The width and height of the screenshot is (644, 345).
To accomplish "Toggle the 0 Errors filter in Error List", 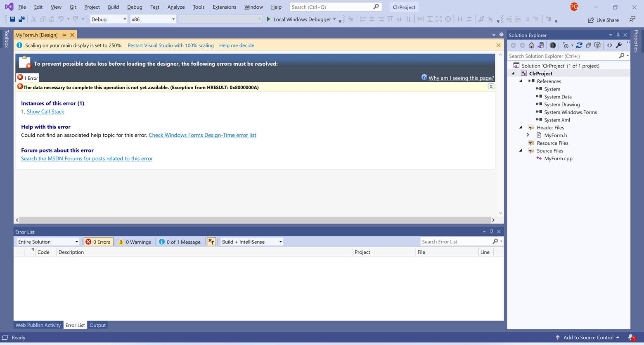I will [98, 242].
